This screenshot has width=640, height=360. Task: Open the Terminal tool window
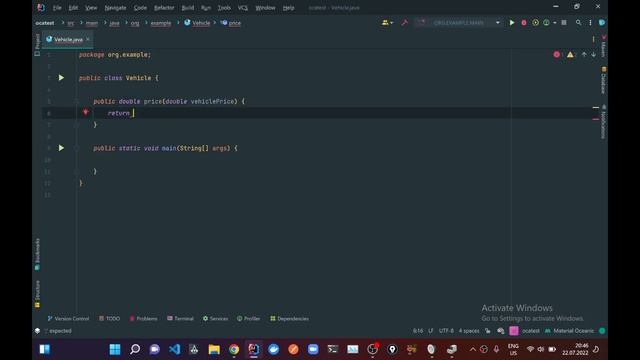pos(180,318)
